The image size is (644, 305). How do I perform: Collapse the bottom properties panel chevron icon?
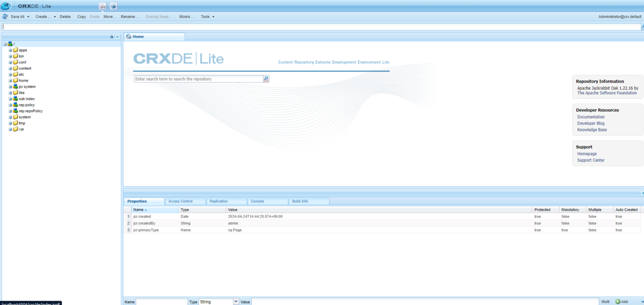coord(642,192)
